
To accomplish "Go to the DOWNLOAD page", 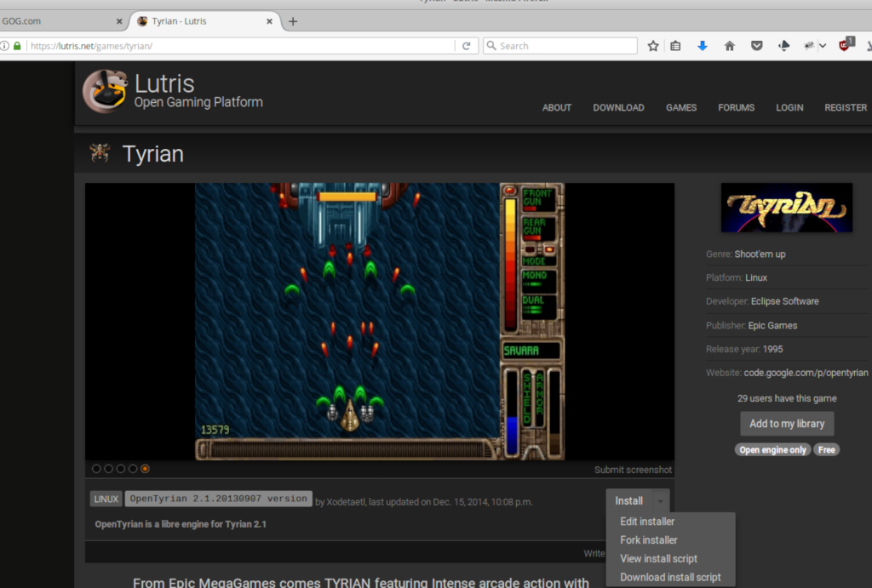I will pyautogui.click(x=618, y=107).
